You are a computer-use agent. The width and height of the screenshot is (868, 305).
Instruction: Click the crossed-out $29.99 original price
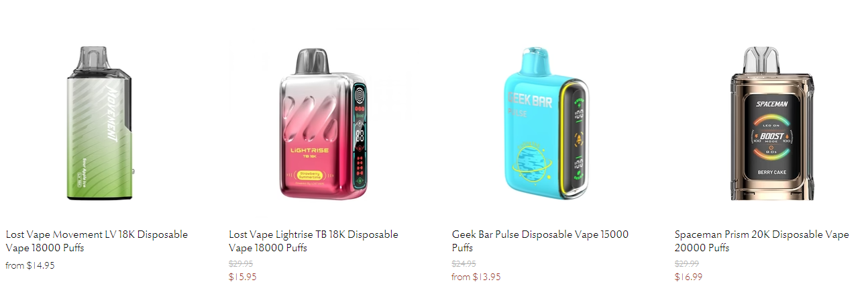point(686,264)
